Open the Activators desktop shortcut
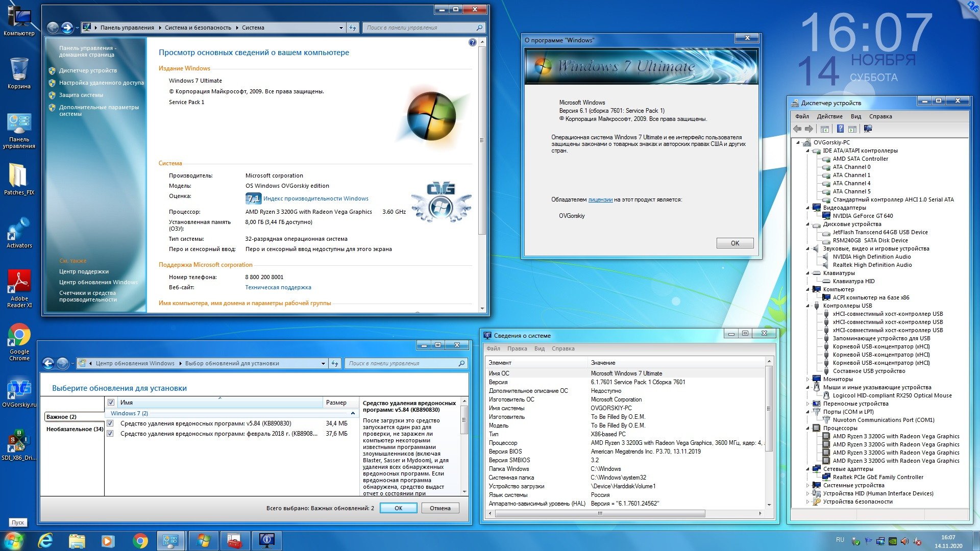 (19, 233)
